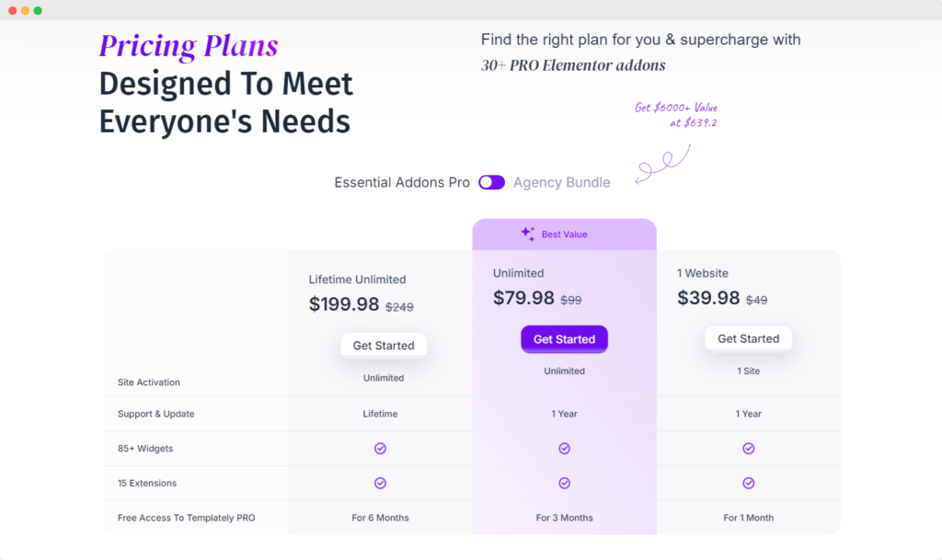Viewport: 942px width, 560px height.
Task: Select the Agency Bundle option
Action: pyautogui.click(x=562, y=182)
